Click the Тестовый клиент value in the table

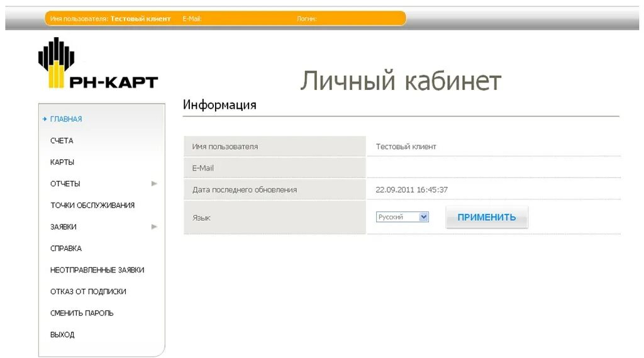[x=406, y=147]
